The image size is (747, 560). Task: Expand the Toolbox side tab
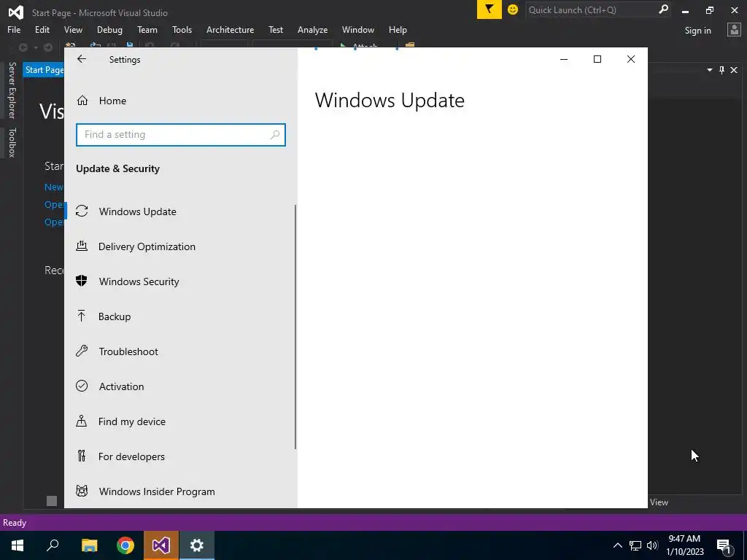pyautogui.click(x=12, y=142)
